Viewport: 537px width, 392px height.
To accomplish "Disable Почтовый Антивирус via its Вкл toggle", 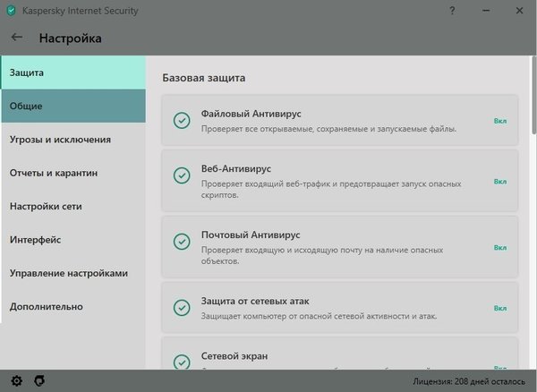I will point(499,242).
